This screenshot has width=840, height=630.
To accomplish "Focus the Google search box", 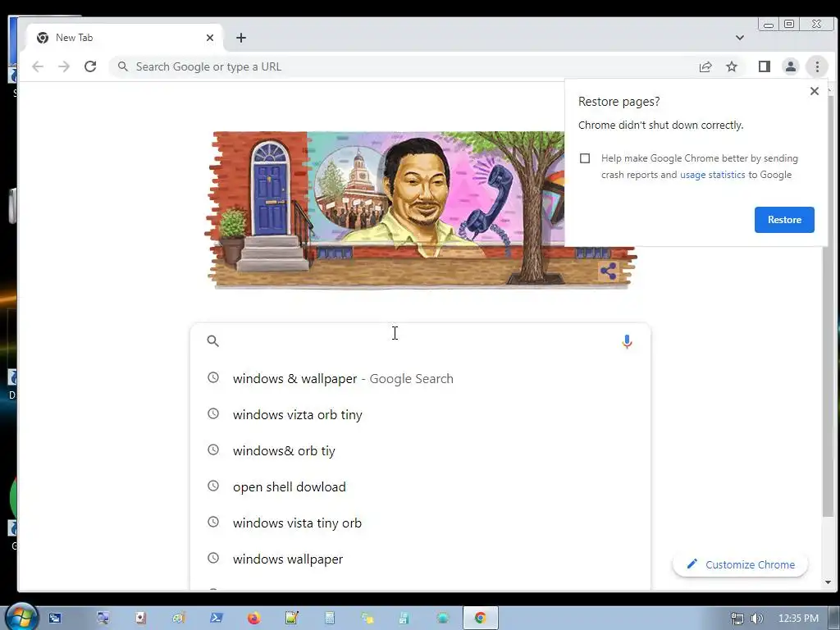I will (421, 340).
